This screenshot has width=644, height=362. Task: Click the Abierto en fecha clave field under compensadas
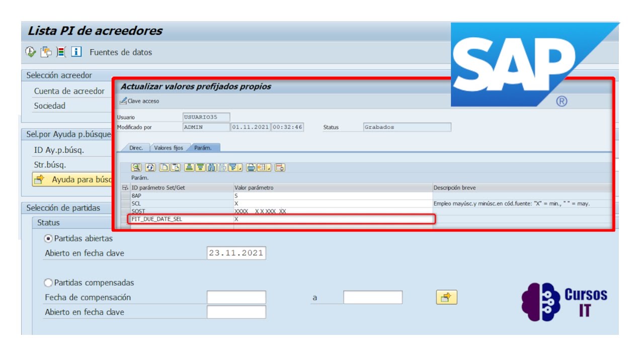[236, 312]
